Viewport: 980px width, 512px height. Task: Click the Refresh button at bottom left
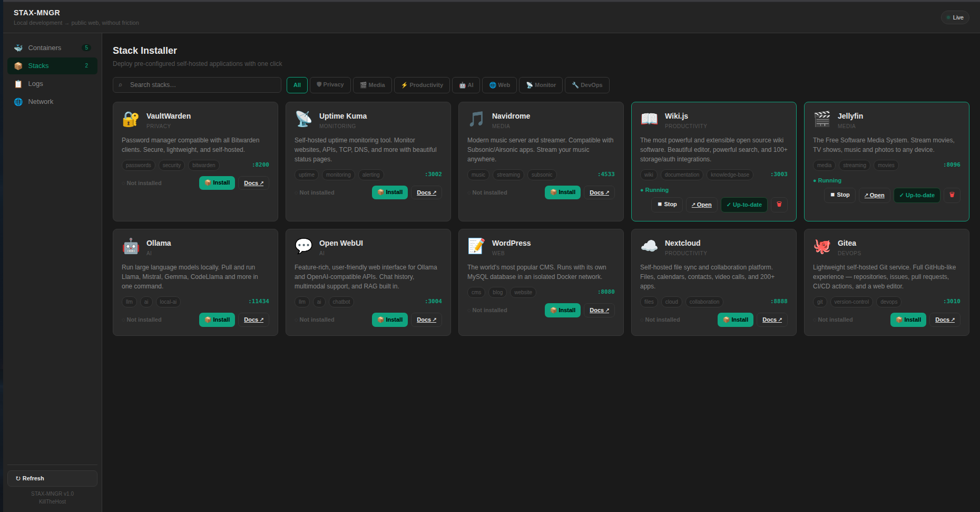(x=52, y=478)
